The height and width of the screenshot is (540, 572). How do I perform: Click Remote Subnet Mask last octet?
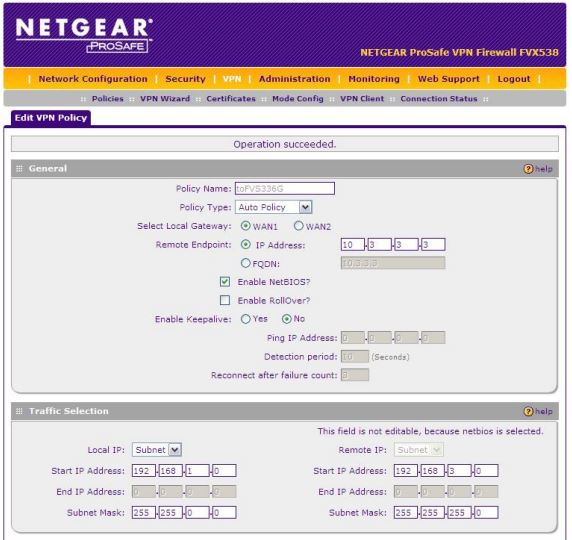pyautogui.click(x=486, y=513)
